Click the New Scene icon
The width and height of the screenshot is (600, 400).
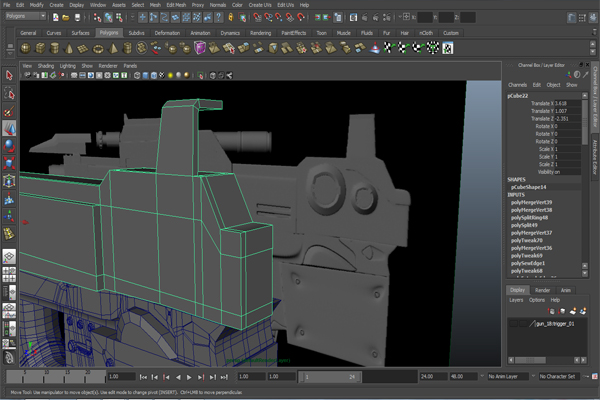point(55,17)
